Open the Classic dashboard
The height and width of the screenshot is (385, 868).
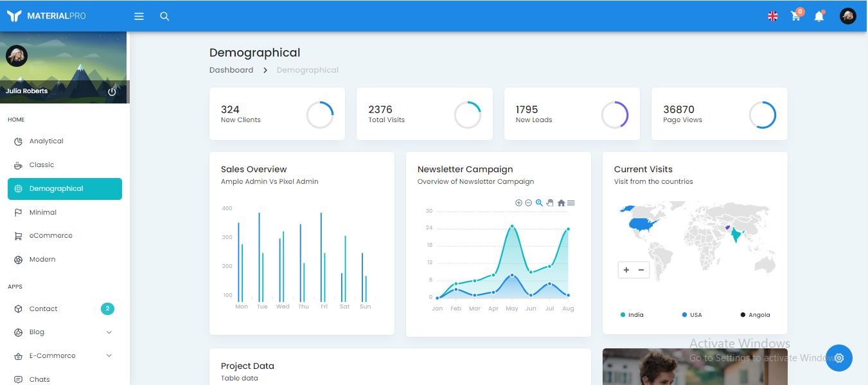(65, 165)
